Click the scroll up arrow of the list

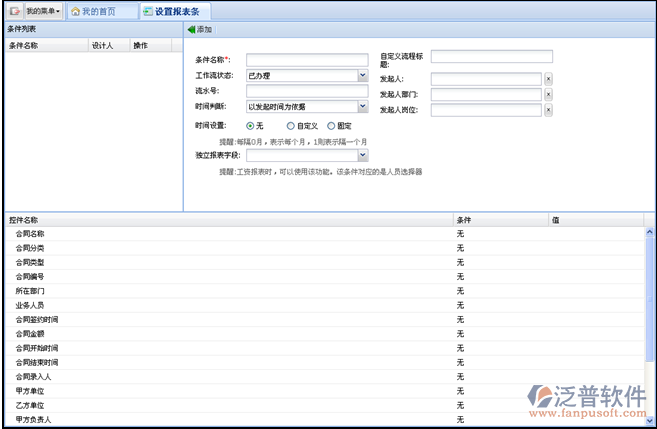point(649,232)
